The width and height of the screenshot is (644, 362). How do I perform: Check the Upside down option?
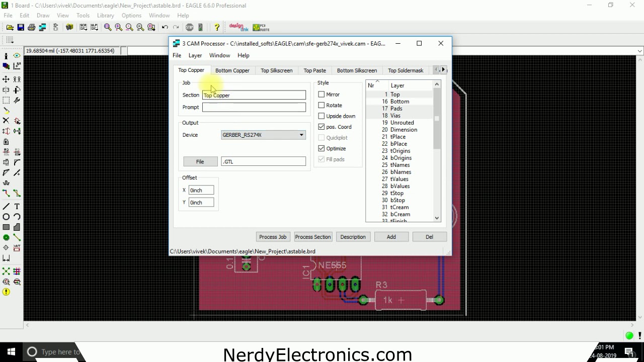[321, 116]
